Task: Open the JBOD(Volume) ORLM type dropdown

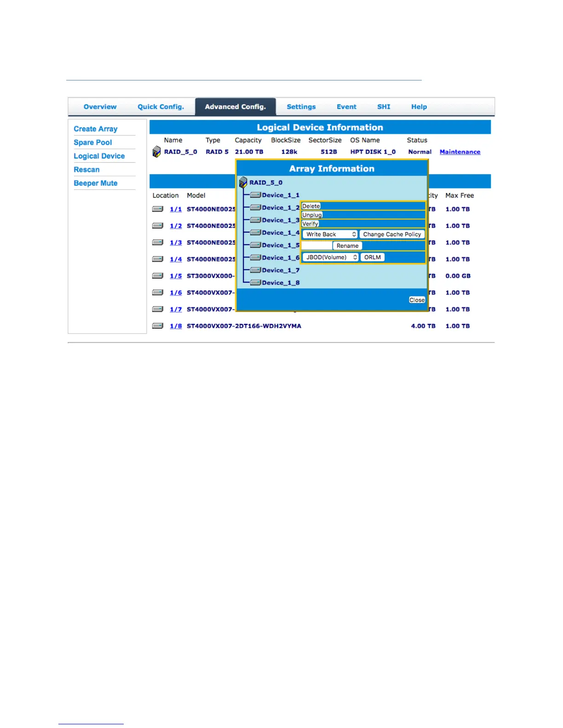Action: pyautogui.click(x=330, y=257)
